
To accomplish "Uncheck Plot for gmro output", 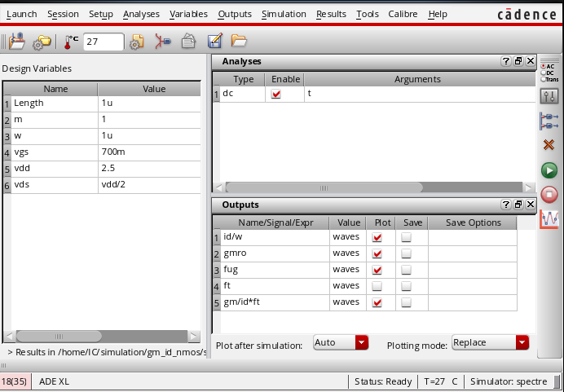I will (x=377, y=253).
